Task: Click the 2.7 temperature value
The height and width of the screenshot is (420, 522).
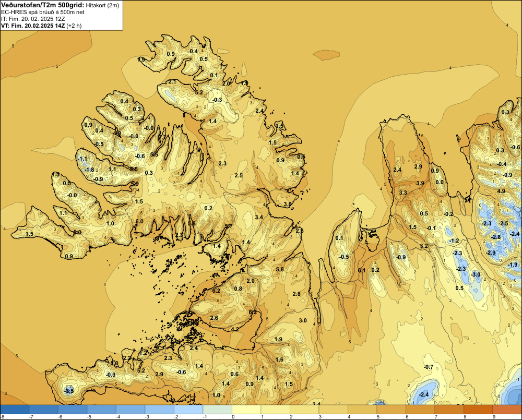Action: pyautogui.click(x=162, y=137)
